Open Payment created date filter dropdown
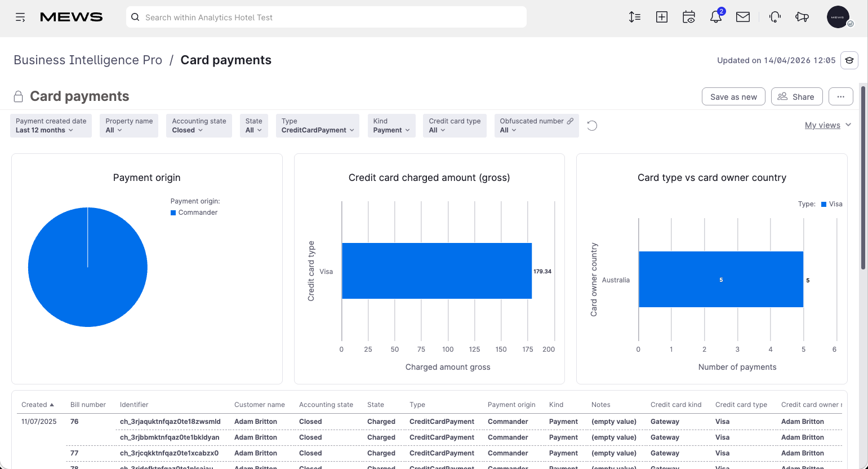 point(51,126)
